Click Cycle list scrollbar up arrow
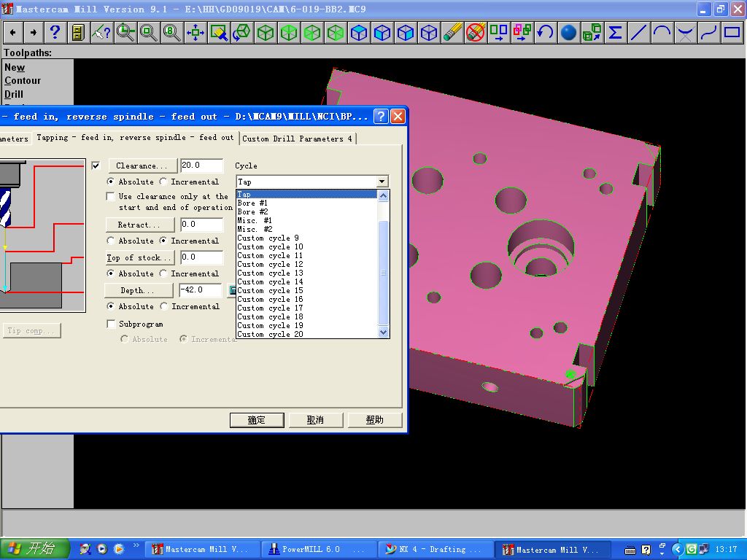 pyautogui.click(x=384, y=195)
